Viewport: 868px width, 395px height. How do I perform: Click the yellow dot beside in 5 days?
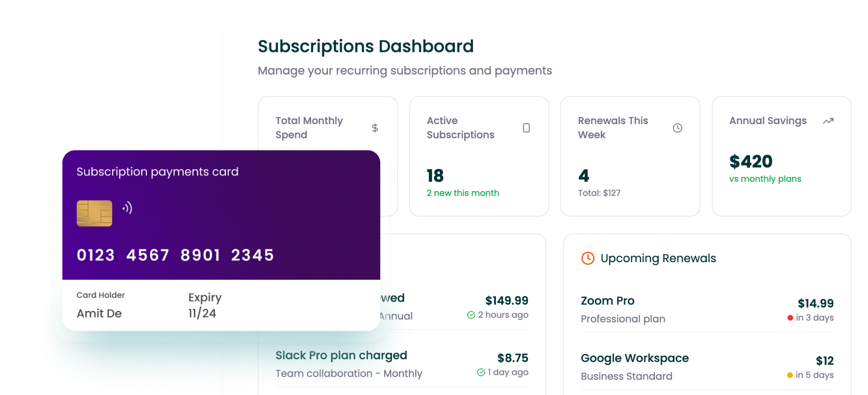point(789,375)
